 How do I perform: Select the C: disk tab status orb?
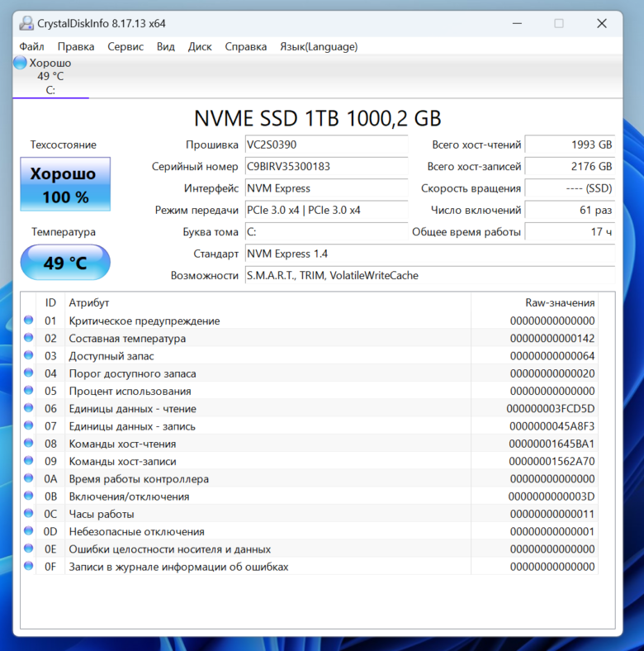[x=20, y=63]
